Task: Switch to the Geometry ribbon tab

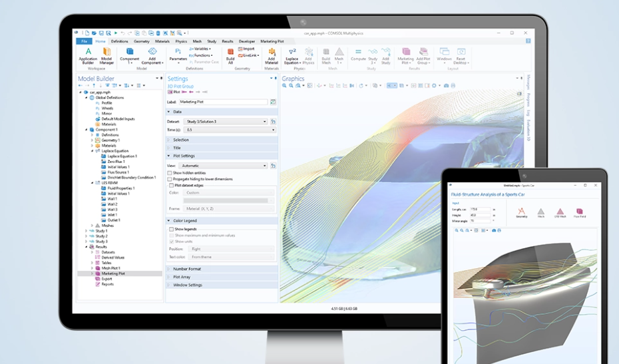Action: click(x=141, y=41)
